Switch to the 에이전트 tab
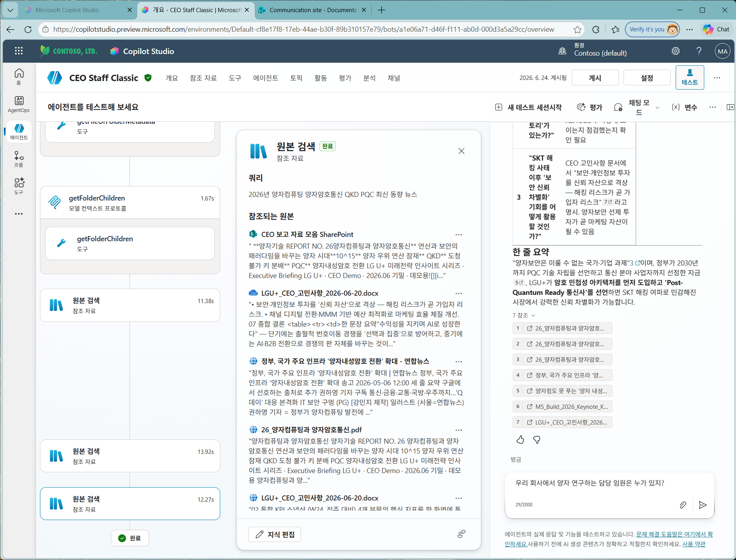Image resolution: width=736 pixels, height=560 pixels. pos(266,78)
